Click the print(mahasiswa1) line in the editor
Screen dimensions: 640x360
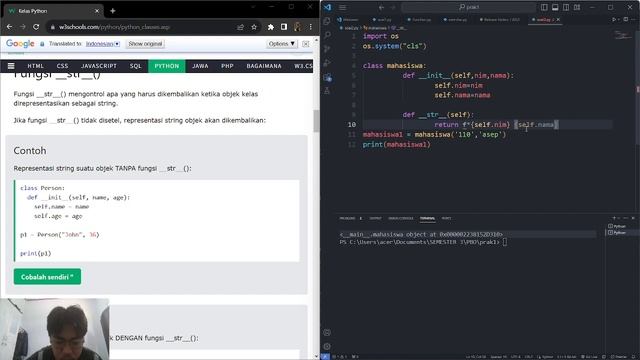(x=396, y=144)
